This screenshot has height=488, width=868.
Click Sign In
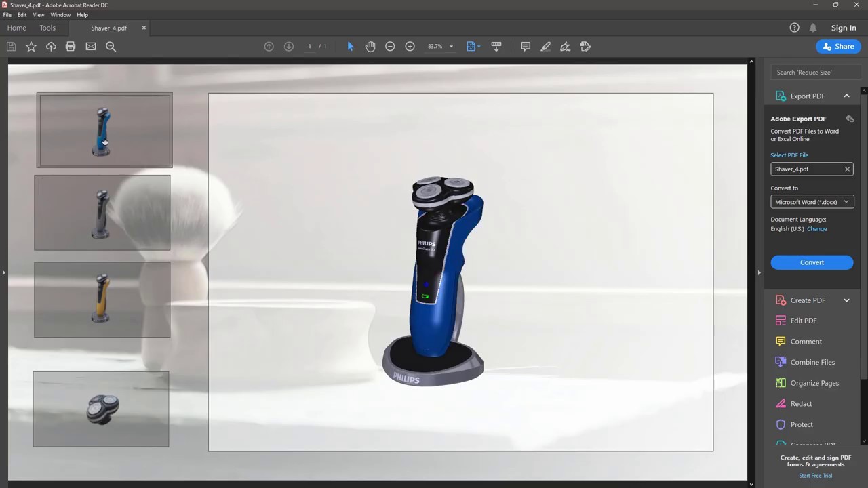tap(844, 28)
